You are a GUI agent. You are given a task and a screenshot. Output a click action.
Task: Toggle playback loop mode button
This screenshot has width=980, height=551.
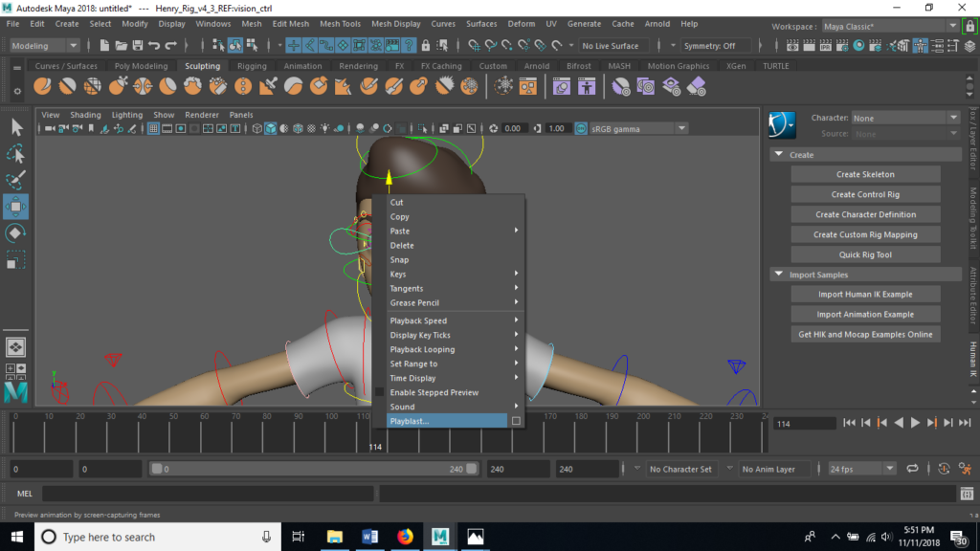click(912, 469)
